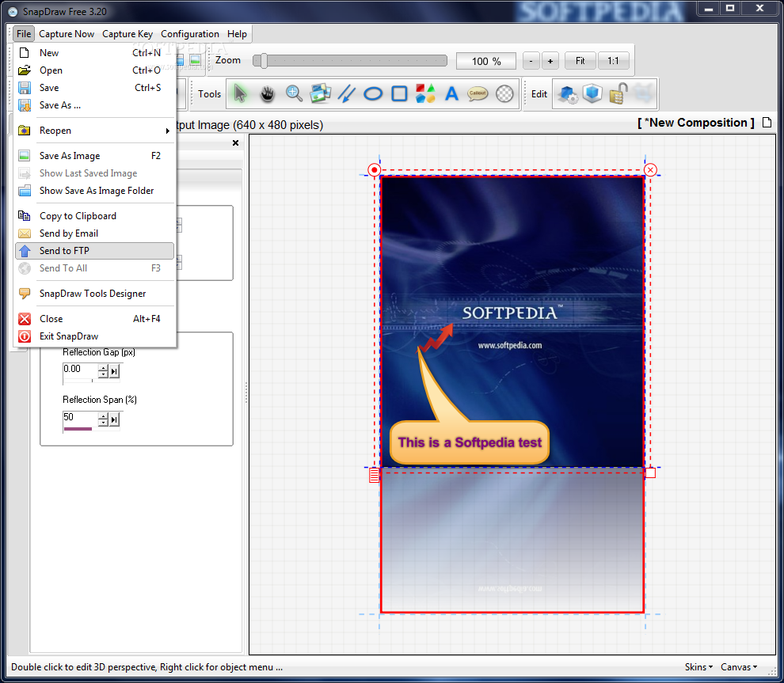Viewport: 784px width, 683px height.
Task: Click the 1:1 zoom button
Action: 613,61
